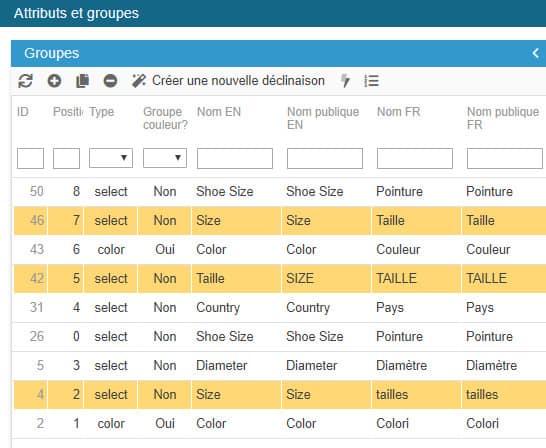Click the numbered list icon

[x=372, y=81]
